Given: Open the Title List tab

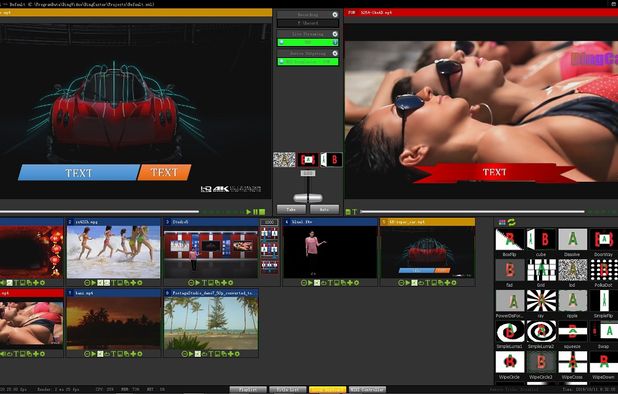Looking at the screenshot, I should click(x=288, y=389).
